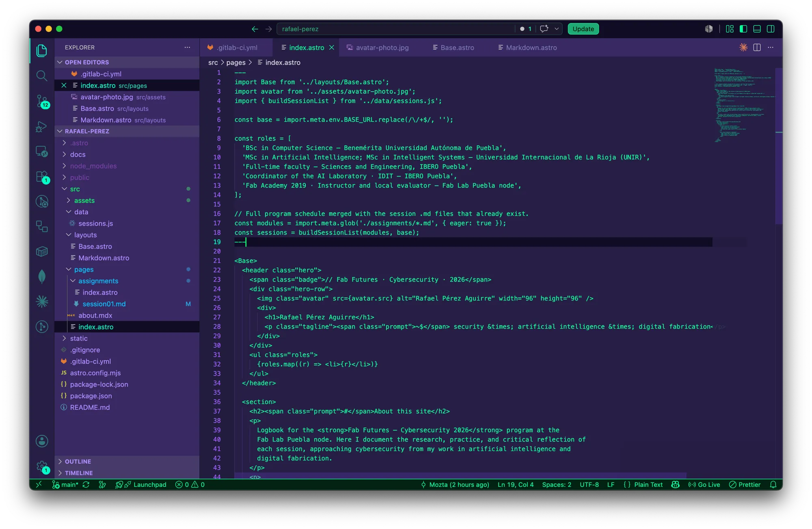Open the Extensions view in activity bar
The height and width of the screenshot is (529, 812).
pyautogui.click(x=42, y=177)
